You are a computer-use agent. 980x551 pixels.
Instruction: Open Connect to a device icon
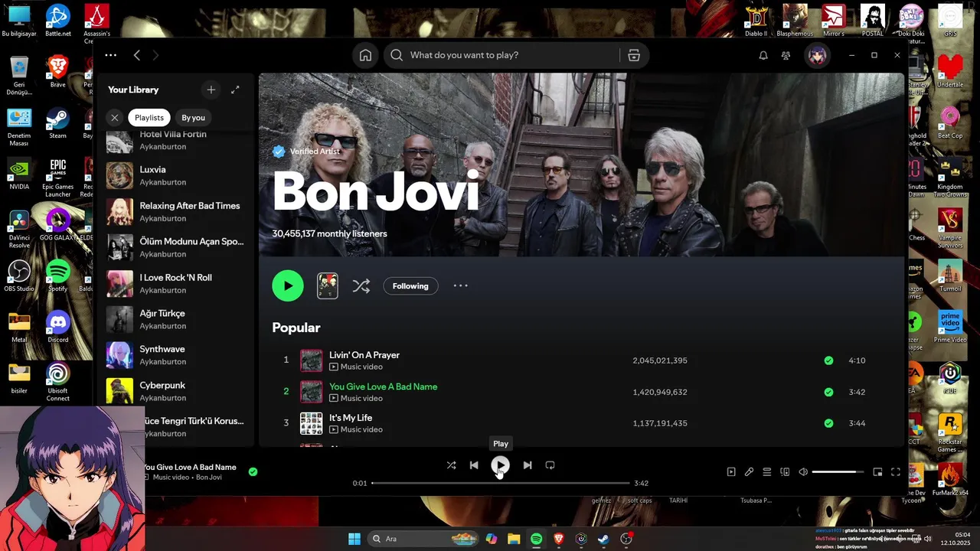pos(785,472)
